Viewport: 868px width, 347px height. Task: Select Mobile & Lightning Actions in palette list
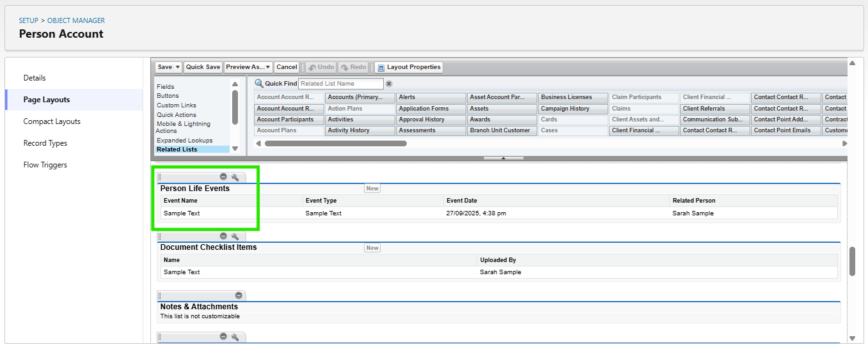tap(184, 124)
